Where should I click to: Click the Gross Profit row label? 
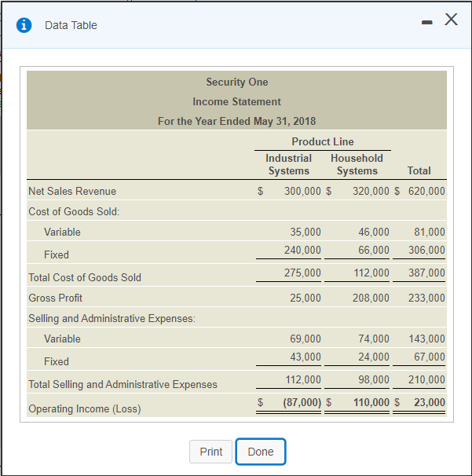click(x=55, y=298)
